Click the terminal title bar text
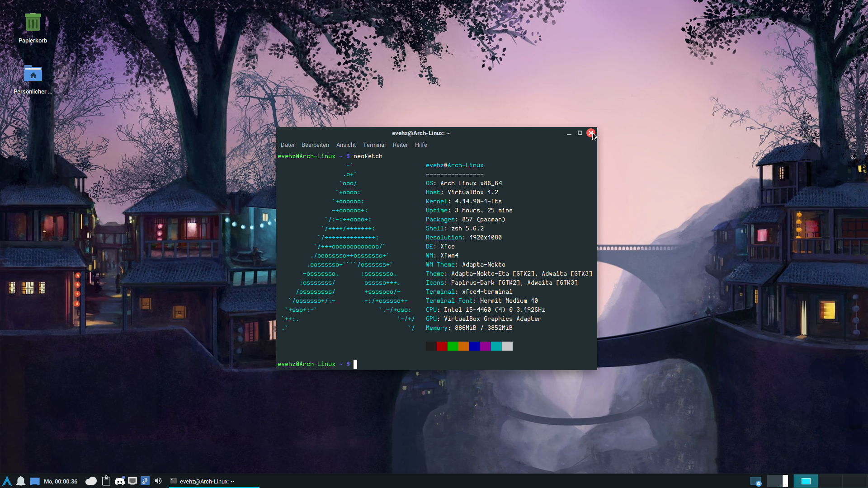Viewport: 868px width, 488px height. pyautogui.click(x=421, y=133)
